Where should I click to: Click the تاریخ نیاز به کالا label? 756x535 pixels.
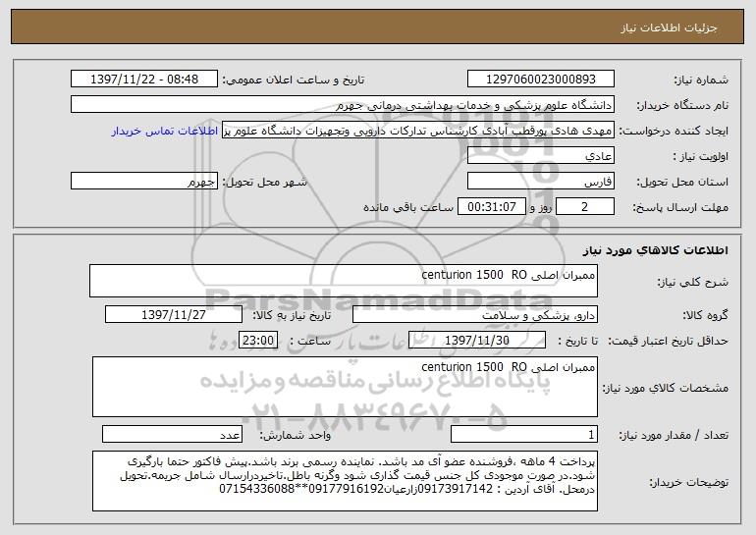[292, 316]
